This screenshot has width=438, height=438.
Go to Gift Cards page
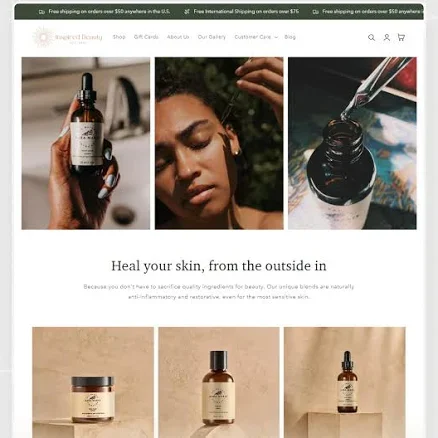pos(146,37)
